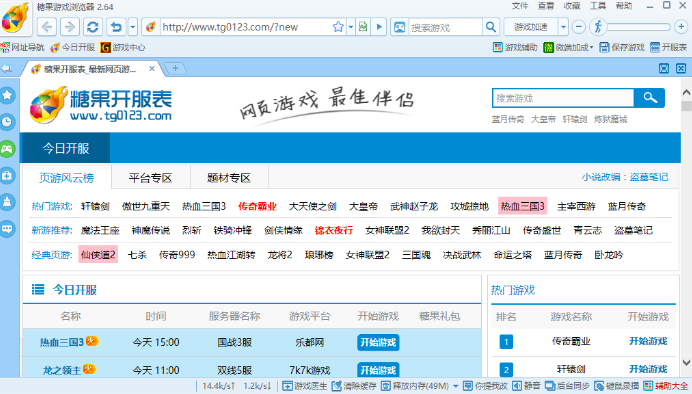The width and height of the screenshot is (692, 394).
Task: Open the 网址导航 bookmark
Action: pyautogui.click(x=23, y=47)
